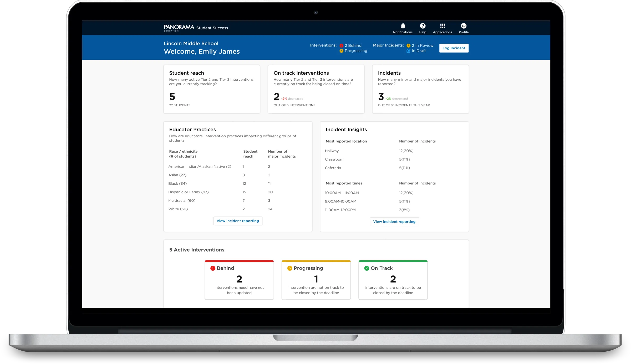Click View incident reporting under Incident Insights

click(394, 222)
